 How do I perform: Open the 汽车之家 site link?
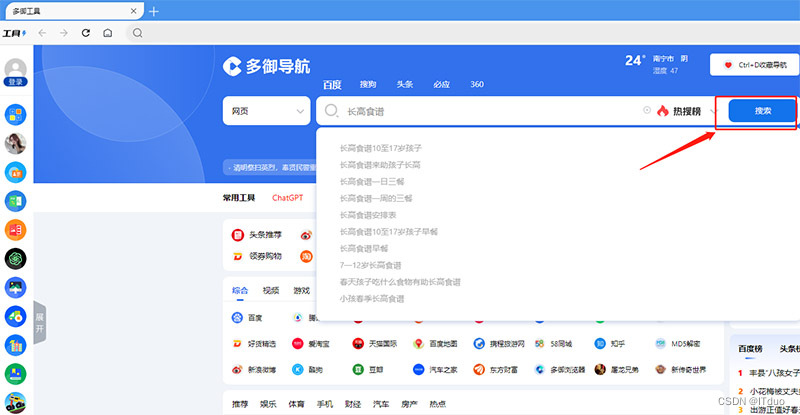(435, 370)
